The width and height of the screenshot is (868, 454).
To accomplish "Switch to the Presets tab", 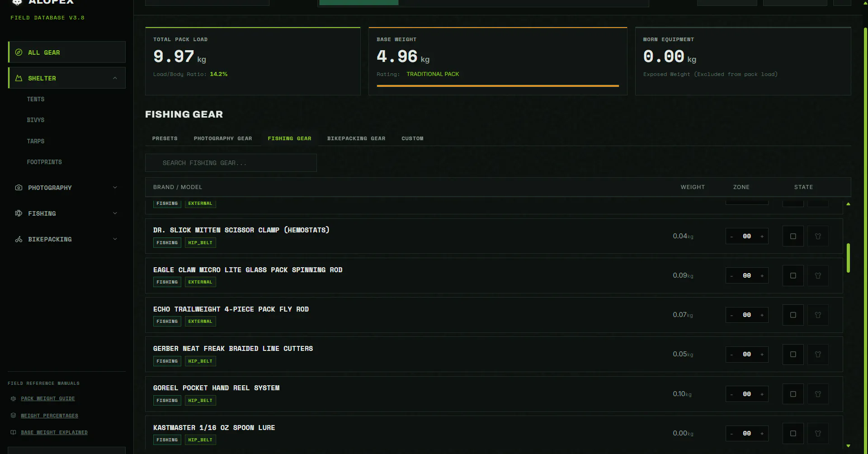I will tap(165, 138).
